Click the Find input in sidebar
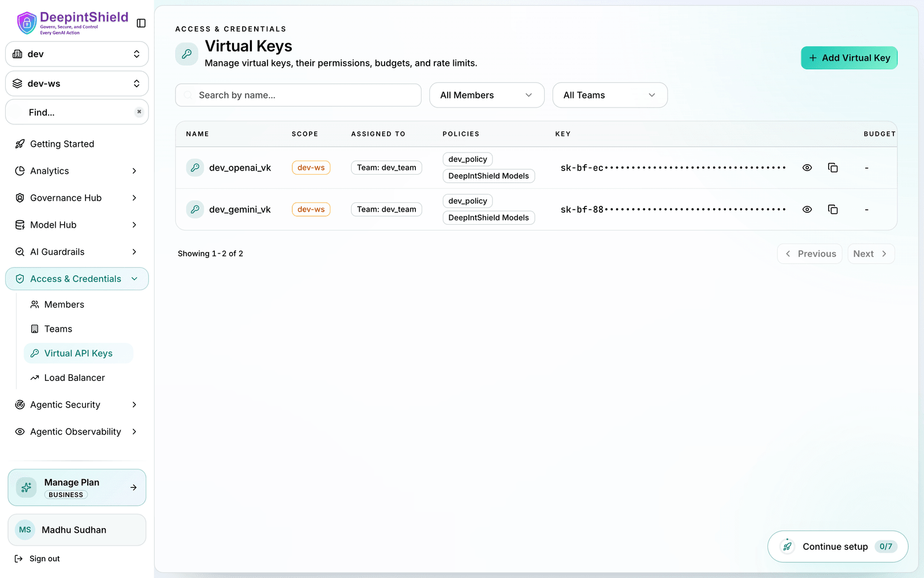924x578 pixels. click(x=77, y=112)
